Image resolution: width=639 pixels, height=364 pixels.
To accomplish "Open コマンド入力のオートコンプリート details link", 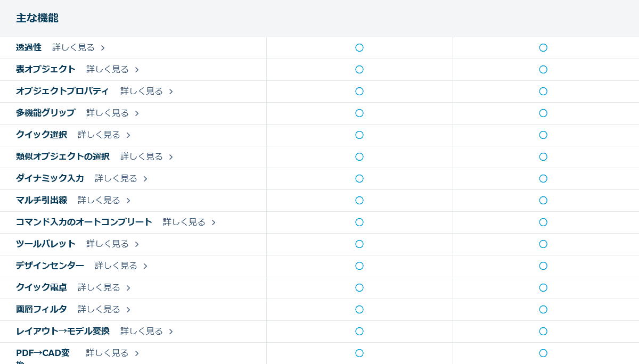I will 184,222.
